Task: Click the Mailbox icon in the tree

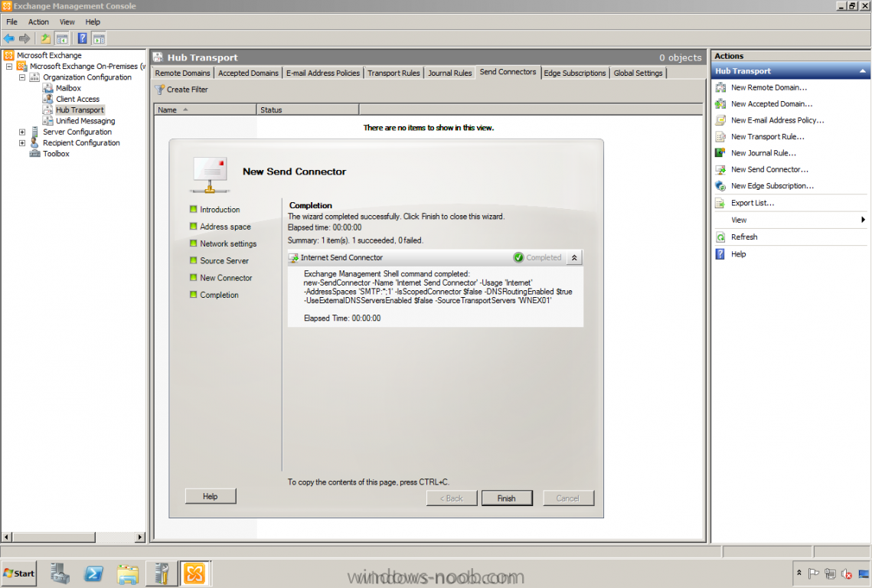Action: click(47, 88)
